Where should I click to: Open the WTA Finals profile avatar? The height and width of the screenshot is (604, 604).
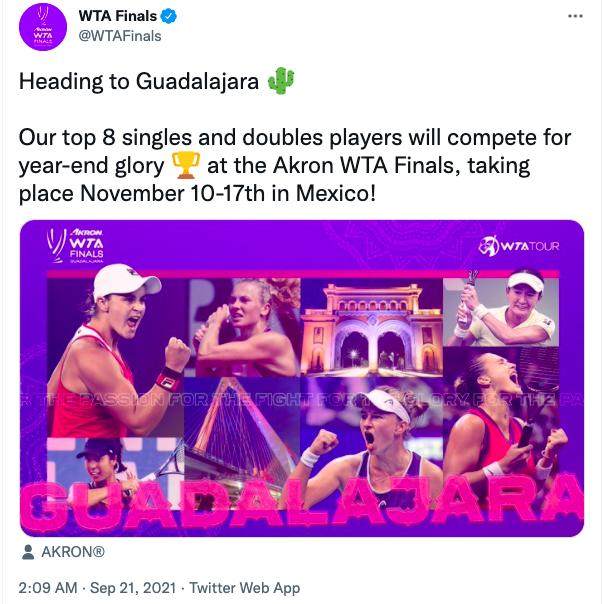point(43,27)
